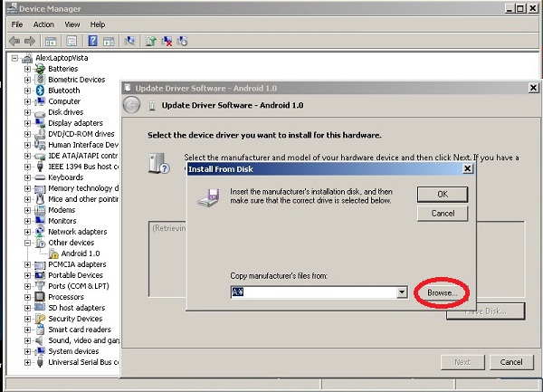
Task: Collapse the Other devices node
Action: [27, 243]
